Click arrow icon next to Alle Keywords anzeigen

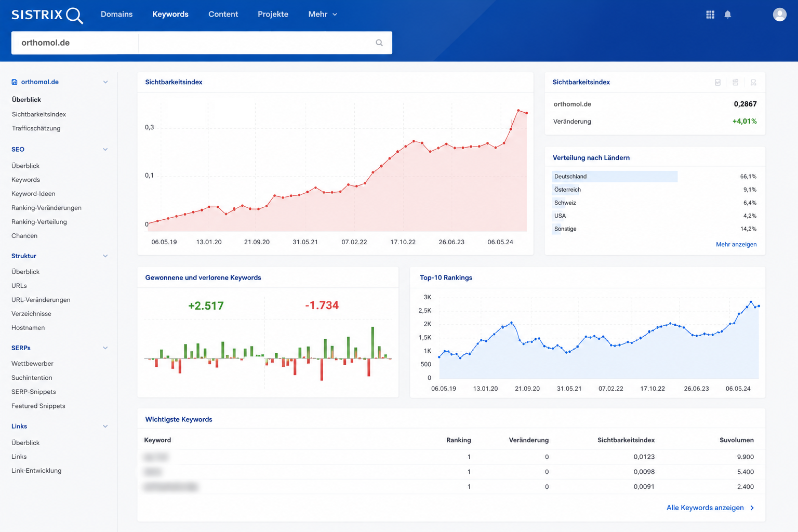752,508
